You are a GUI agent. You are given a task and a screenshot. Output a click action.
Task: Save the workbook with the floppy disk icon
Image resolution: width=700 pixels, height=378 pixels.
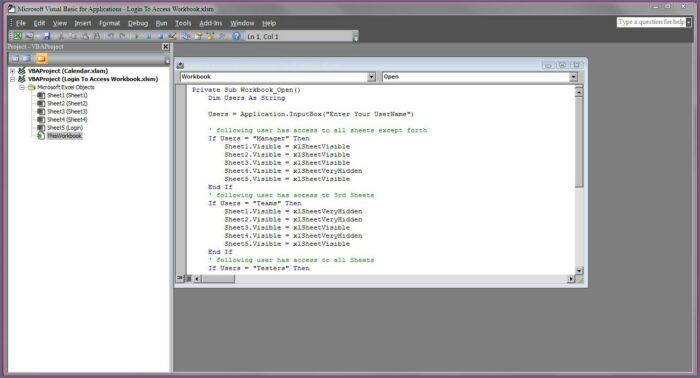(47, 36)
